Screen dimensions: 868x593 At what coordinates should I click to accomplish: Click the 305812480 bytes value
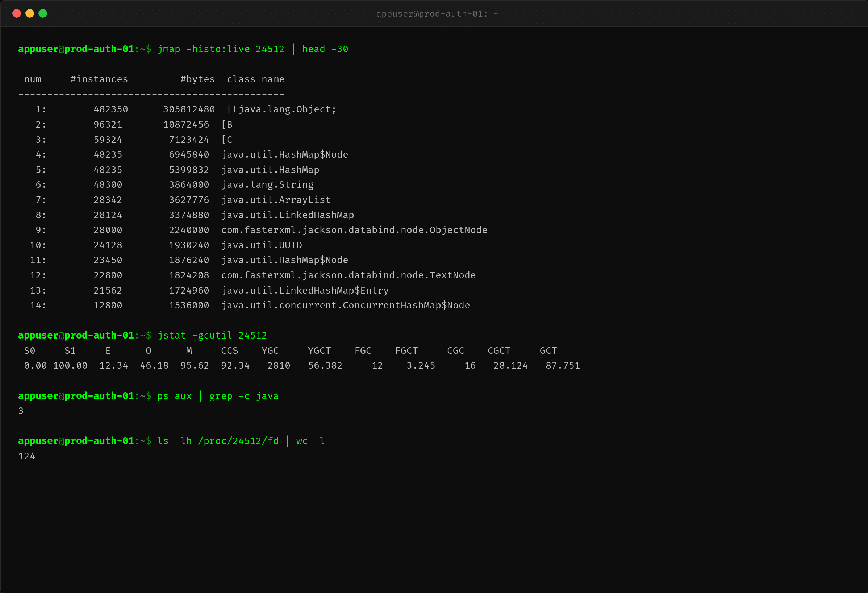coord(189,109)
